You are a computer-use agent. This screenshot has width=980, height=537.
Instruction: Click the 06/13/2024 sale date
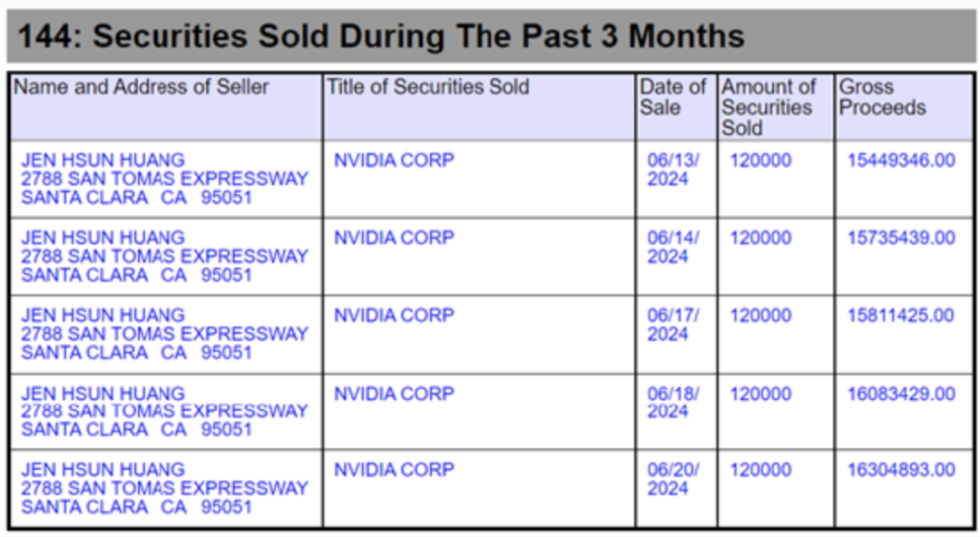point(672,170)
